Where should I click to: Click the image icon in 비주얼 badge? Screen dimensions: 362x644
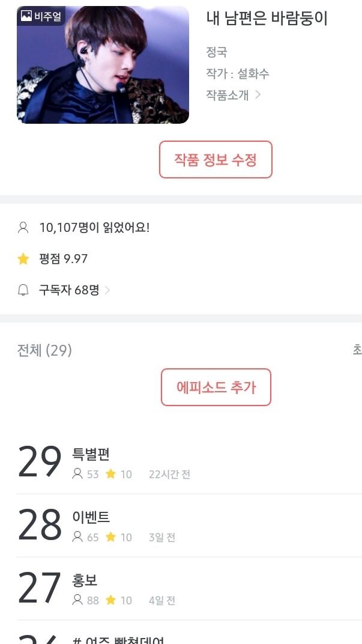coord(26,16)
